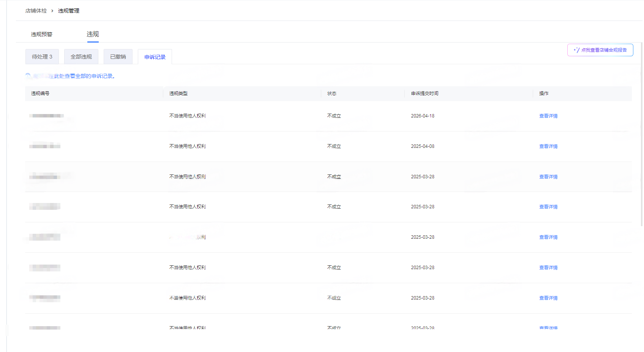Click the 申诉提交时间 column header
The height and width of the screenshot is (352, 644).
coord(425,94)
